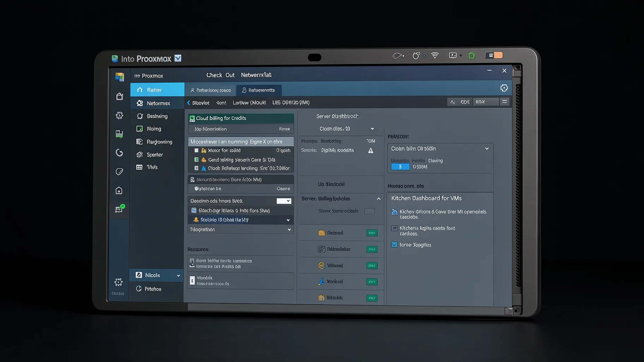644x362 pixels.
Task: Click the warning triangle icon in Server dashboard
Action: [371, 151]
